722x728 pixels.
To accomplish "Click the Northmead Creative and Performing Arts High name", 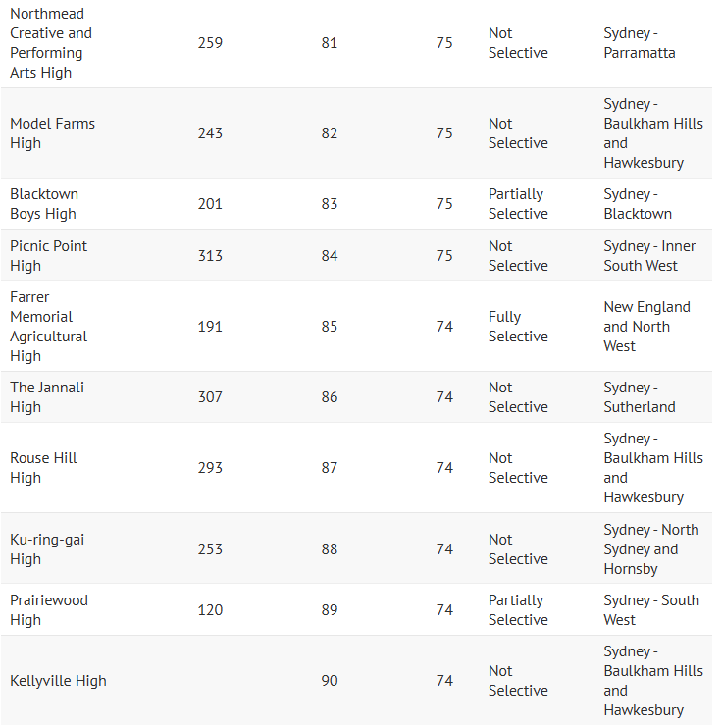I will pos(51,43).
